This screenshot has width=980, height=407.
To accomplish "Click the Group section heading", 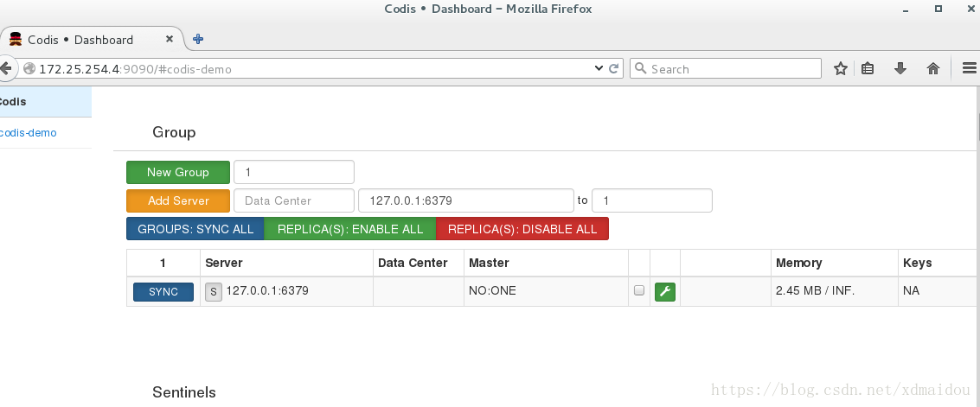I will tap(174, 132).
